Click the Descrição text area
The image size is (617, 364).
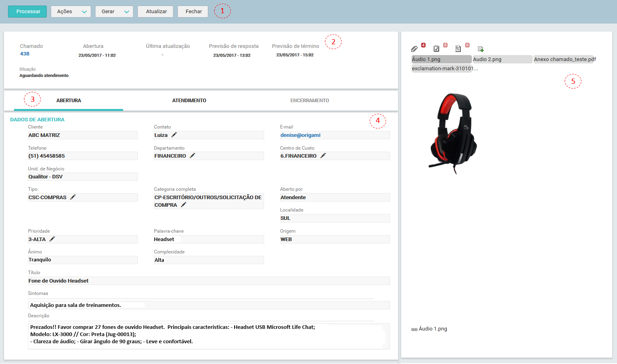click(x=209, y=336)
